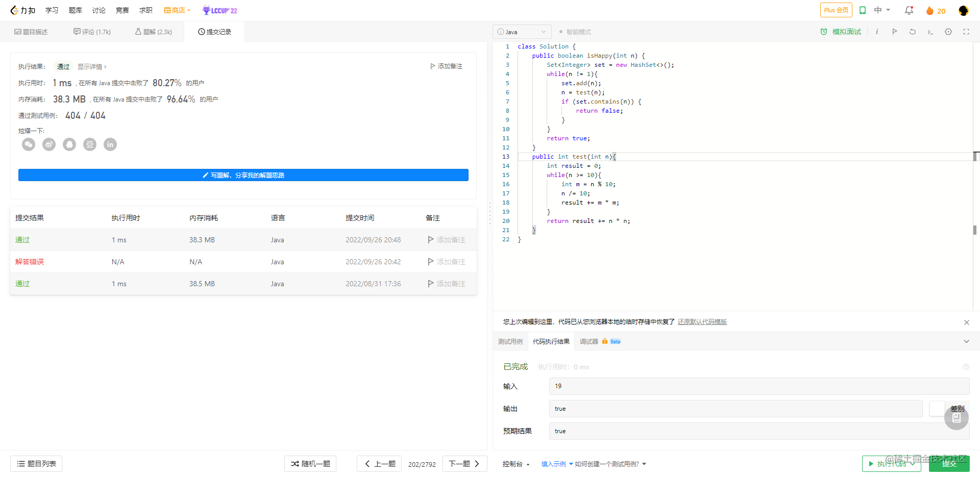
Task: Share result to Douban
Action: 90,144
